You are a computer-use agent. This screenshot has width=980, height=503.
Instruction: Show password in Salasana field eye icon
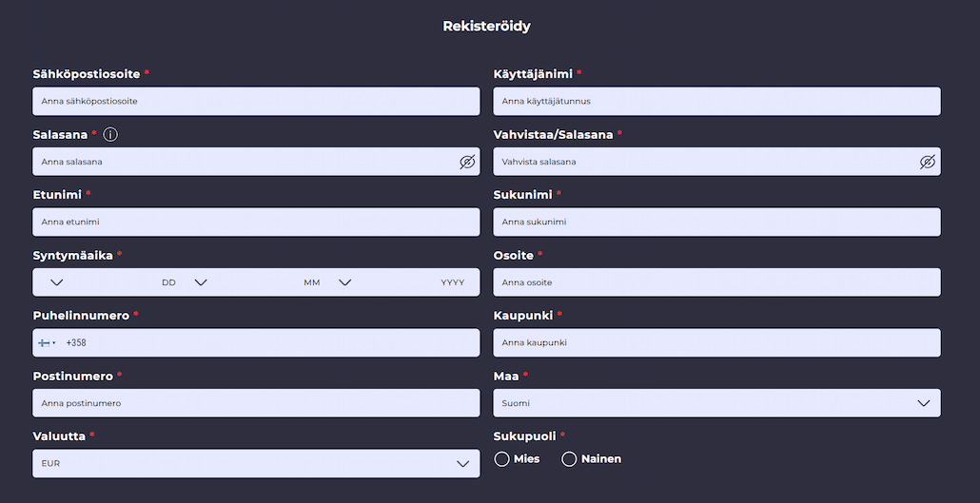coord(467,162)
